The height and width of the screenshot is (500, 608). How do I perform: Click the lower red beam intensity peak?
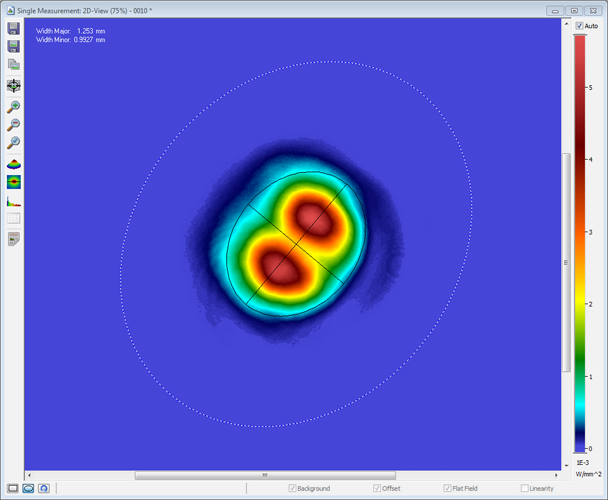pos(280,268)
